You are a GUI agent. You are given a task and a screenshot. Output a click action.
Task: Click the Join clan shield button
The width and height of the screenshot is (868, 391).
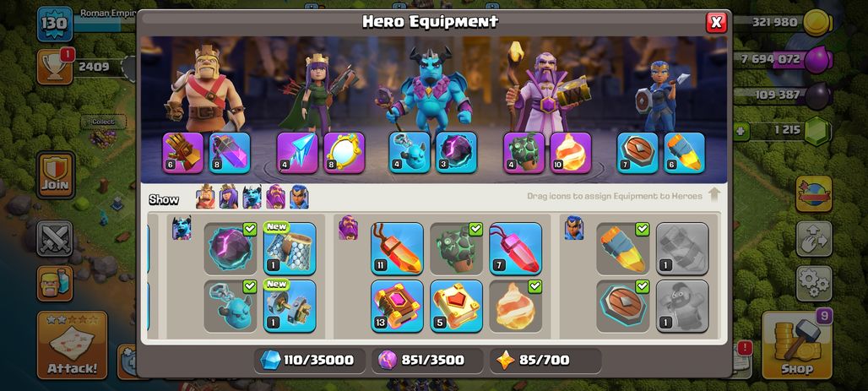click(56, 175)
